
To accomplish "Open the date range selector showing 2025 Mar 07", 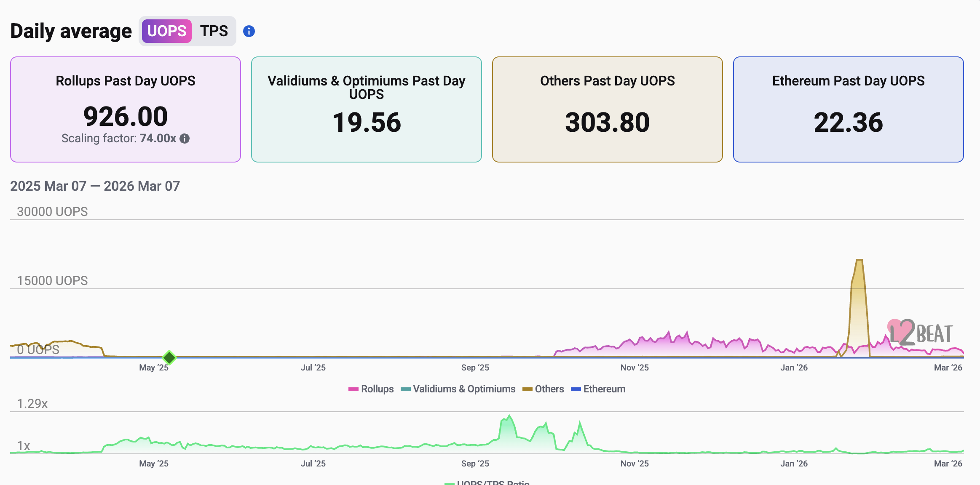I will (95, 186).
